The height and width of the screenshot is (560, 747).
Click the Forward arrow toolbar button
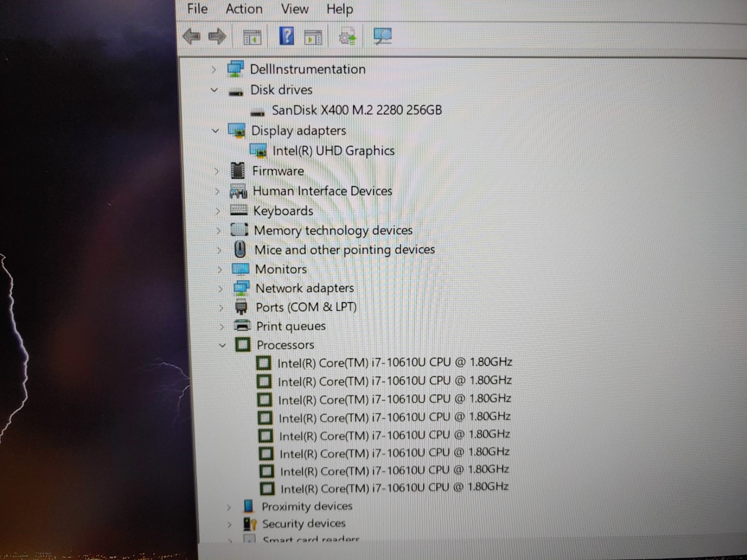[x=217, y=36]
